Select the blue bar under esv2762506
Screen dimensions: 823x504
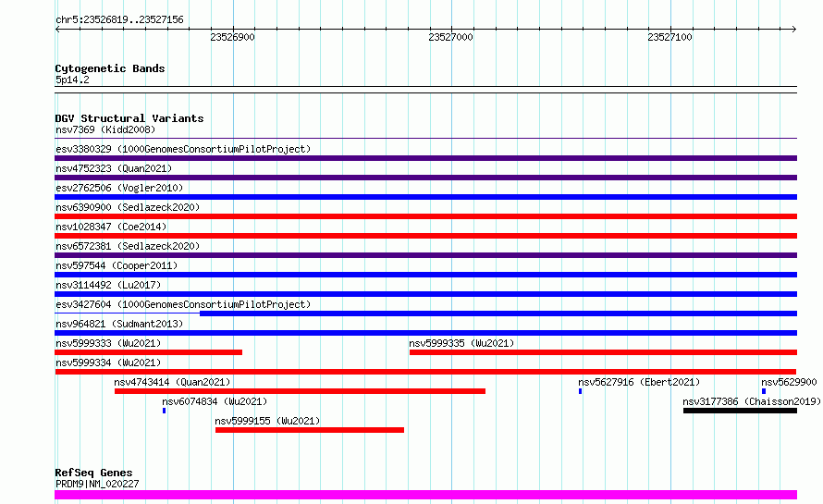(425, 197)
